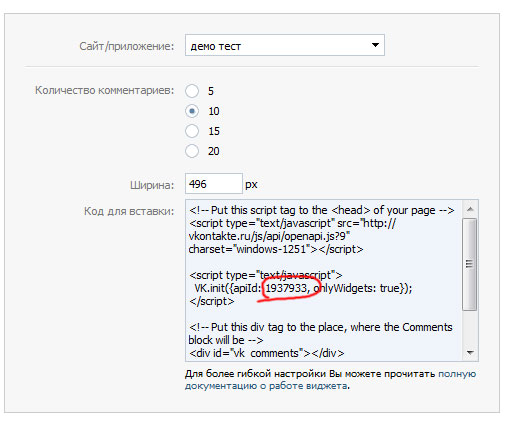512x428 pixels.
Task: Select 20 comments radio button
Action: (x=192, y=151)
